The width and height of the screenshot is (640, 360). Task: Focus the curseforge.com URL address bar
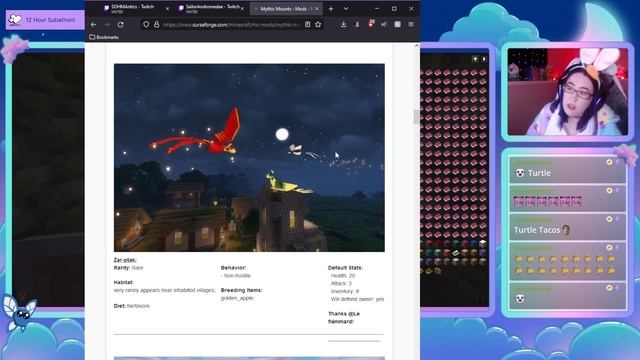pyautogui.click(x=231, y=24)
